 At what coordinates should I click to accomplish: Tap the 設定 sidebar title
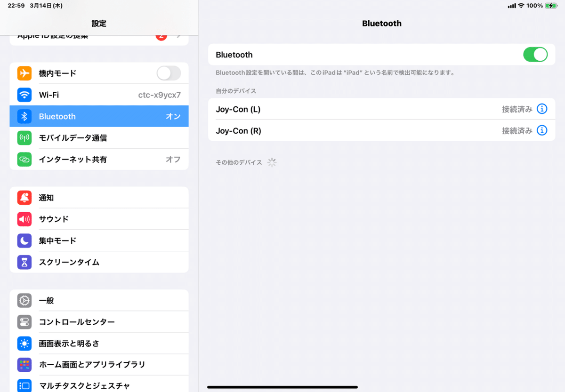99,24
